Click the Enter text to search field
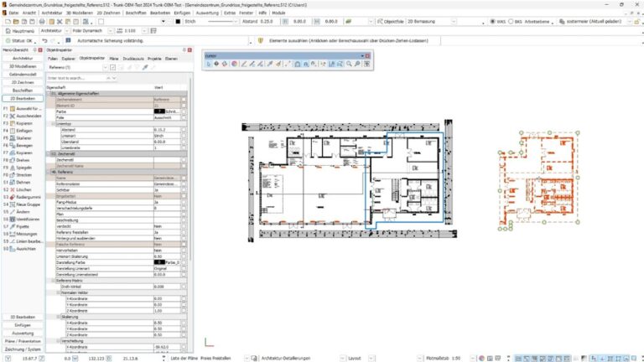The image size is (644, 362). tap(76, 78)
